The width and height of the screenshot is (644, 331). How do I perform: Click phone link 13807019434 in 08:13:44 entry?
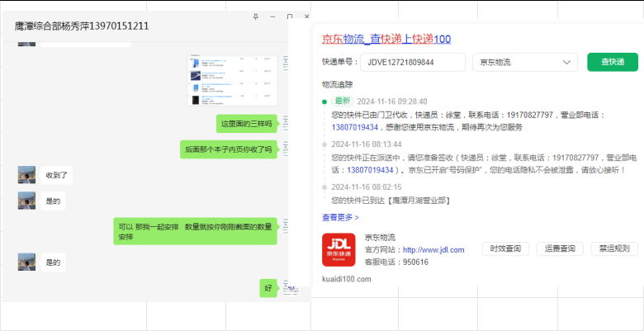371,170
